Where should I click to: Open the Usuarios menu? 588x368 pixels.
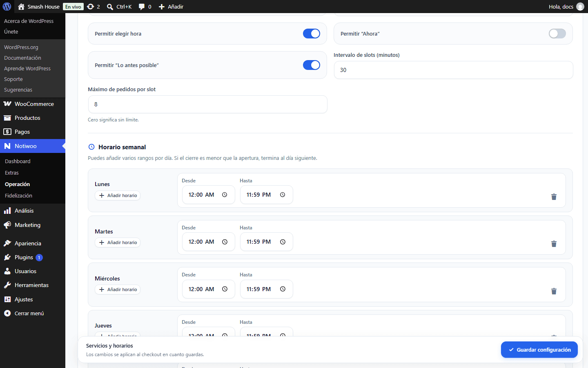tap(33, 271)
